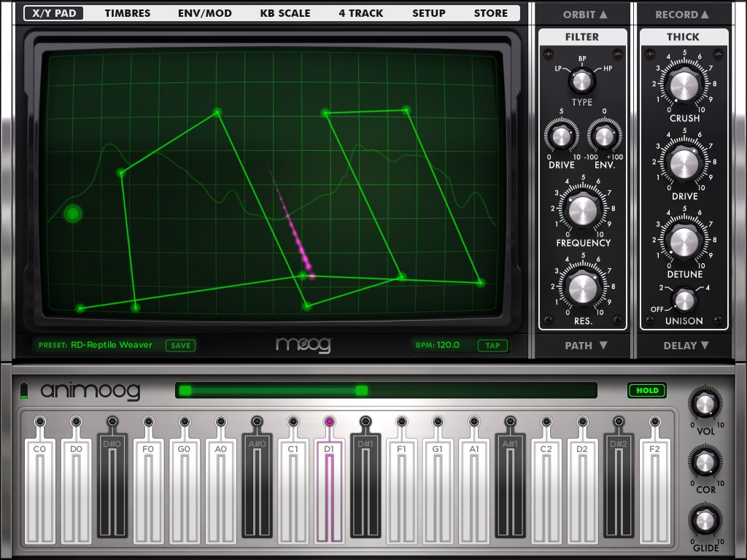Select the X/Y PAD tab
The height and width of the screenshot is (560, 747).
(54, 13)
